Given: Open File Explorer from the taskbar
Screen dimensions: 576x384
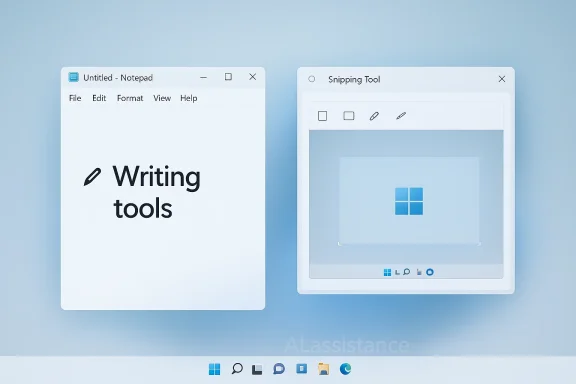Looking at the screenshot, I should (x=324, y=369).
